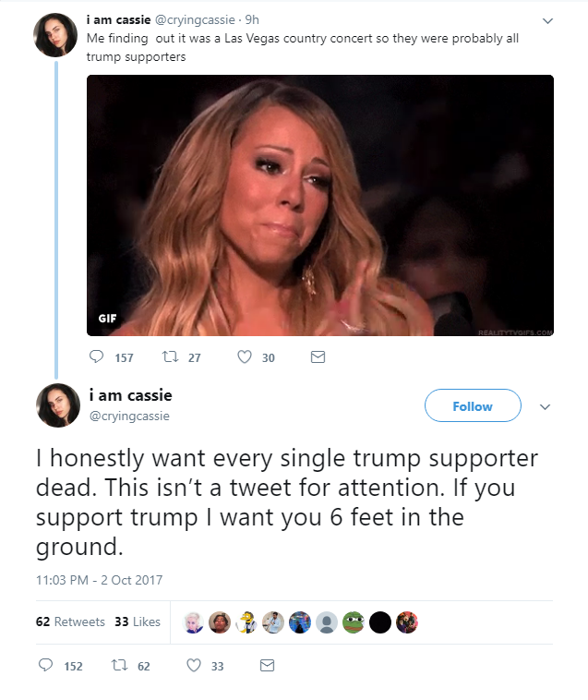Open profile avatar on the first tweet
The image size is (588, 700).
(55, 35)
